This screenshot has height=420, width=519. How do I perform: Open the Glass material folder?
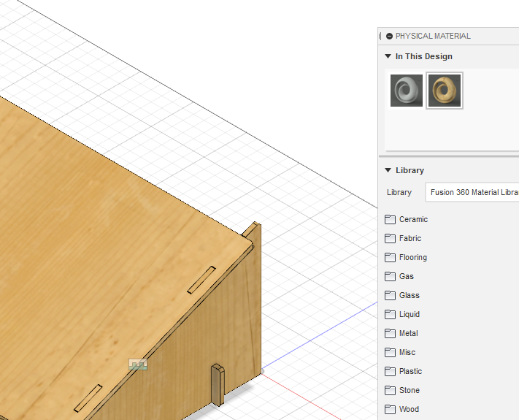point(402,295)
